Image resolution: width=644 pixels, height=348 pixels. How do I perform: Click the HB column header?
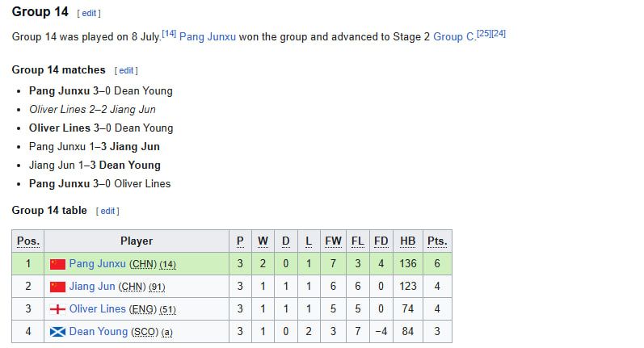coord(408,241)
